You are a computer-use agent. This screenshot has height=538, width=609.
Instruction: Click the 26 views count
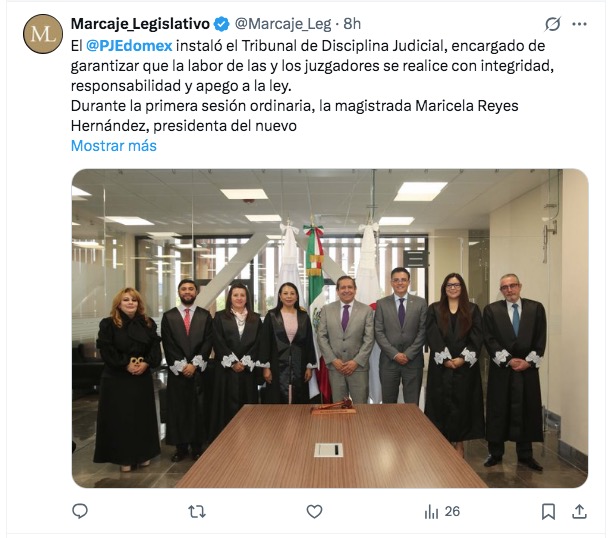[452, 512]
